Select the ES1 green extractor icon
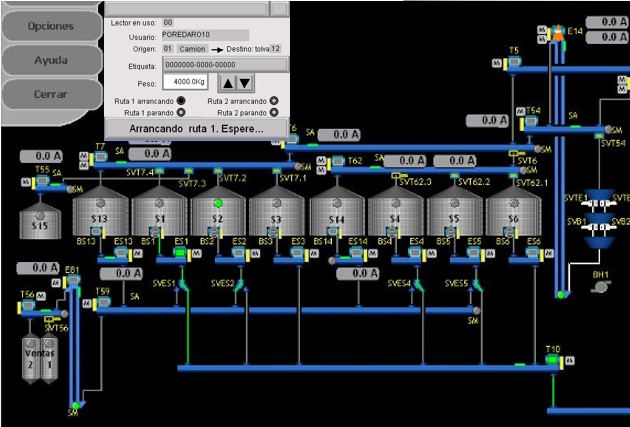The width and height of the screenshot is (630, 427). [x=180, y=253]
